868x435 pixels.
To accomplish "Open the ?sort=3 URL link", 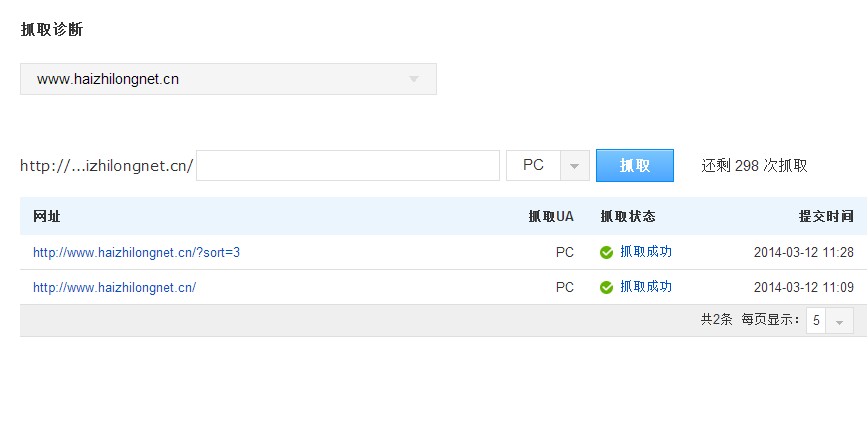I will 136,252.
